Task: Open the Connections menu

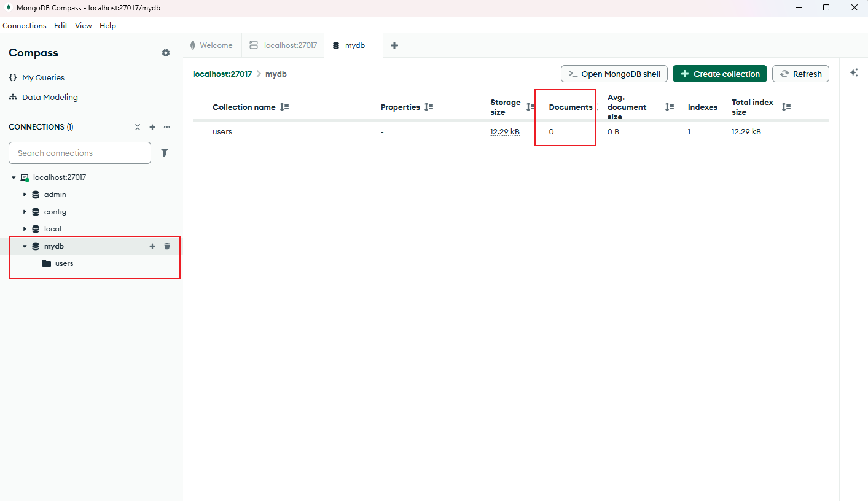Action: pos(24,26)
